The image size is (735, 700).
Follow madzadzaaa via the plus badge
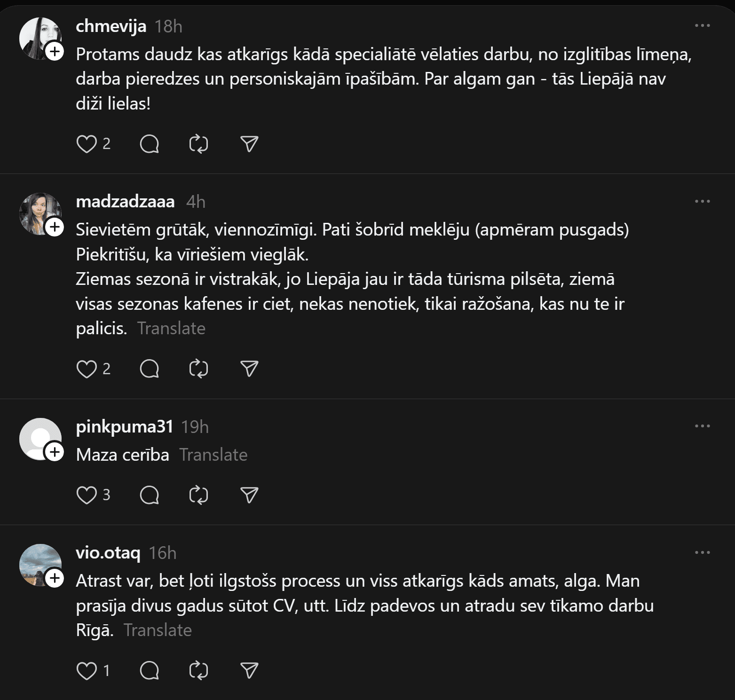pos(55,228)
